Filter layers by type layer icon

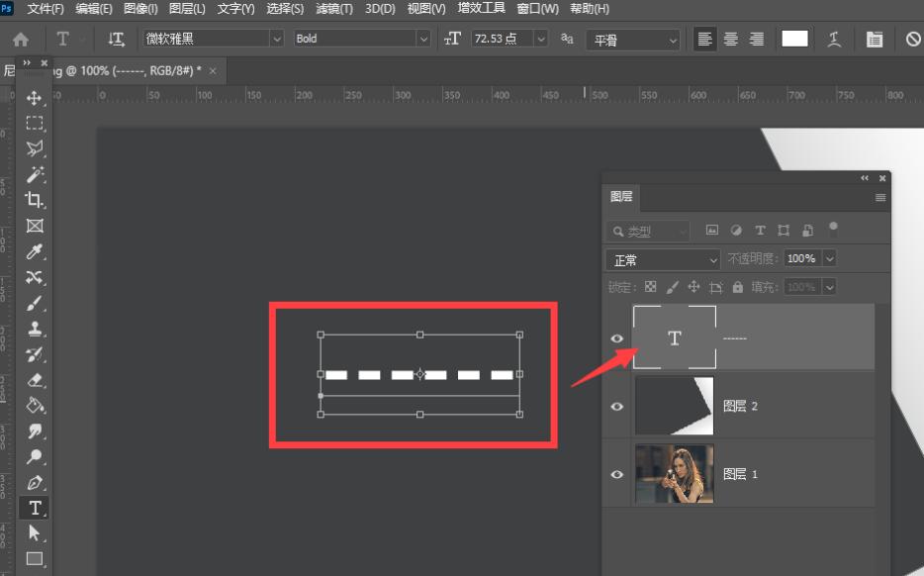point(760,231)
